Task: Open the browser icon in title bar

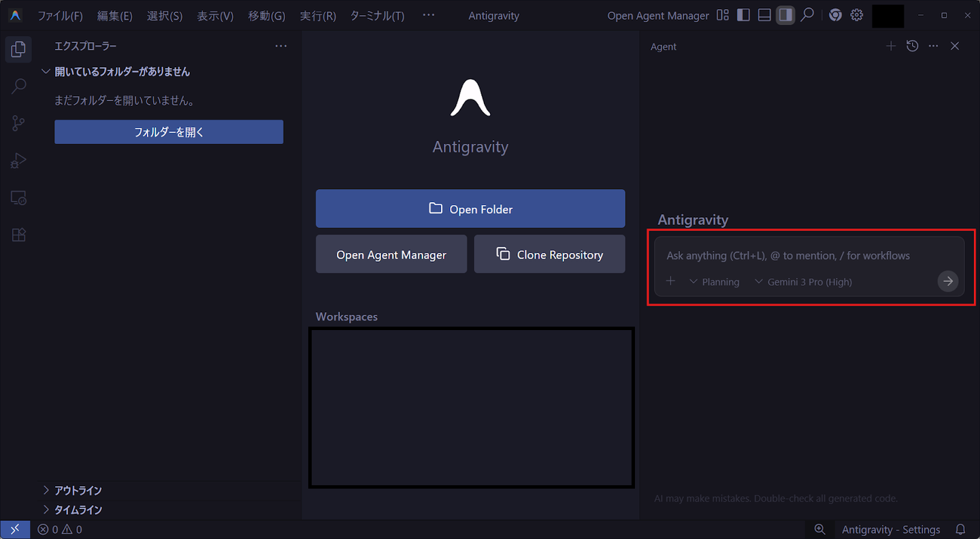Action: coord(835,15)
